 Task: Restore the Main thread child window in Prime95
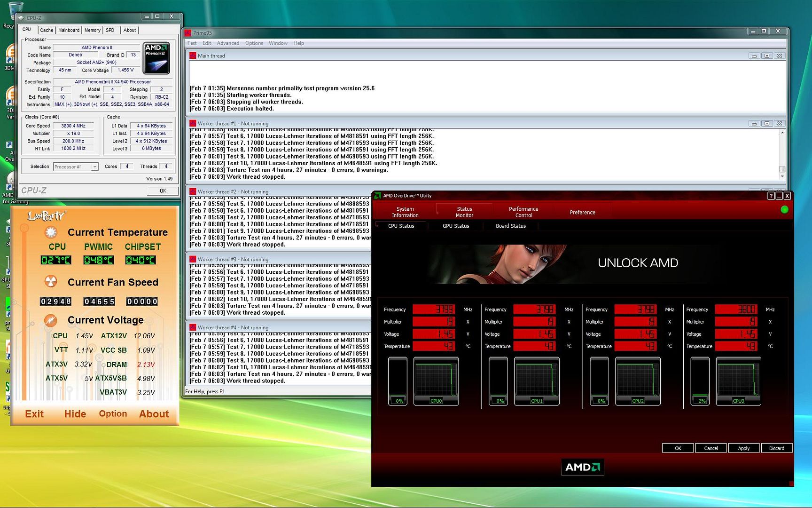(767, 56)
